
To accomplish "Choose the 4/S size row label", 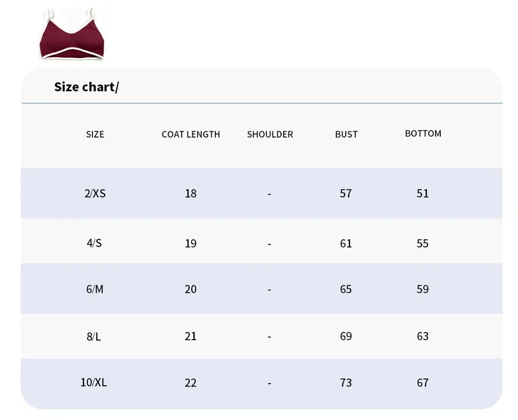I will click(x=95, y=243).
